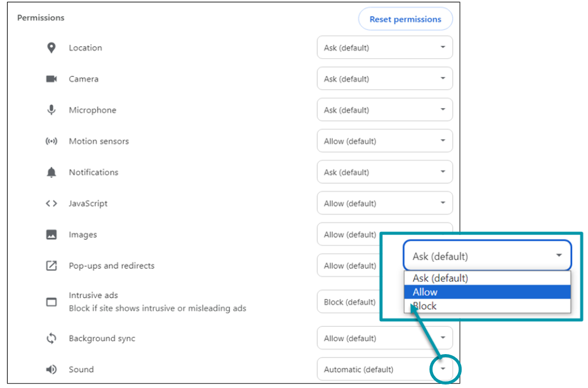Click the Microphone icon
Image resolution: width=588 pixels, height=388 pixels.
tap(51, 110)
